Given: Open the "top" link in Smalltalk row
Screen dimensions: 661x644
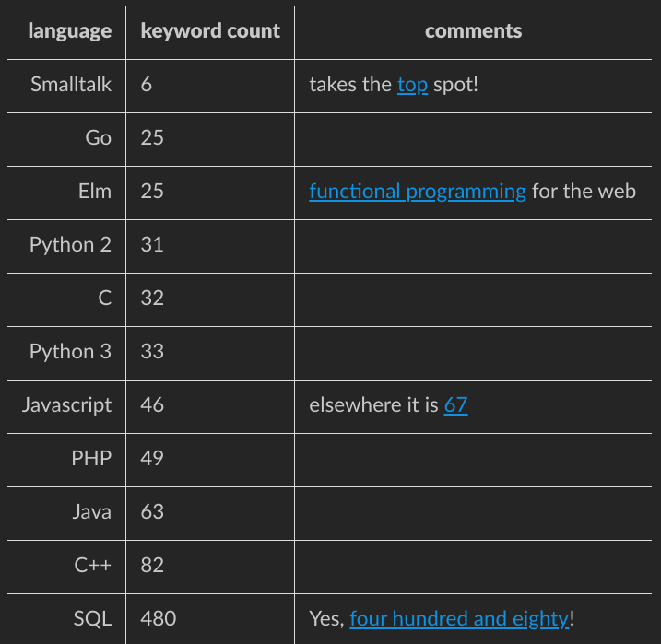Looking at the screenshot, I should (412, 85).
